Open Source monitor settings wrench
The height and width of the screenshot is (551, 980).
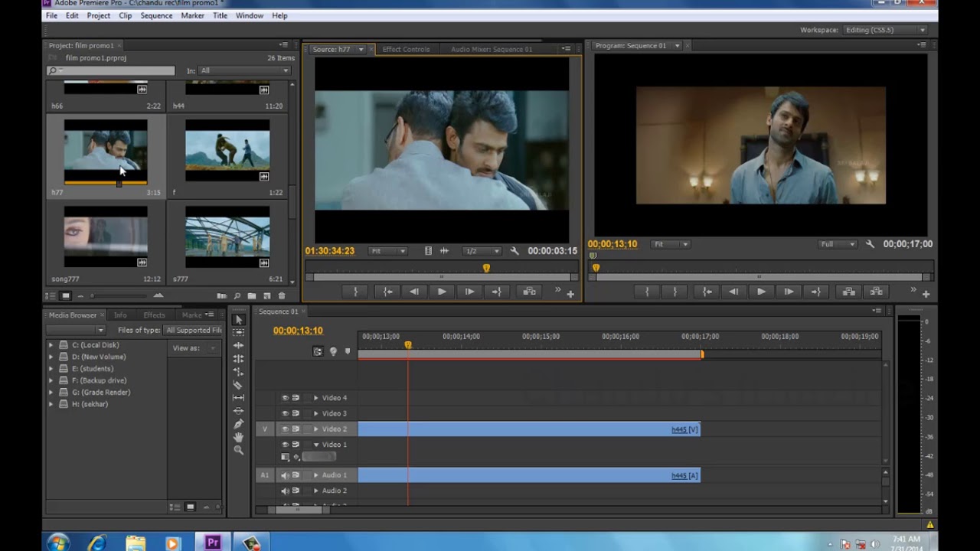pos(514,251)
